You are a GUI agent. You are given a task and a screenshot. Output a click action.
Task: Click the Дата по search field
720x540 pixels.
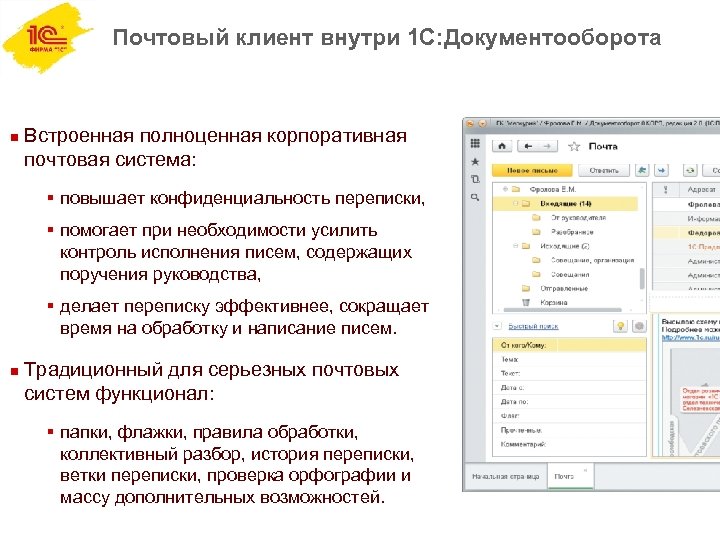pyautogui.click(x=569, y=402)
